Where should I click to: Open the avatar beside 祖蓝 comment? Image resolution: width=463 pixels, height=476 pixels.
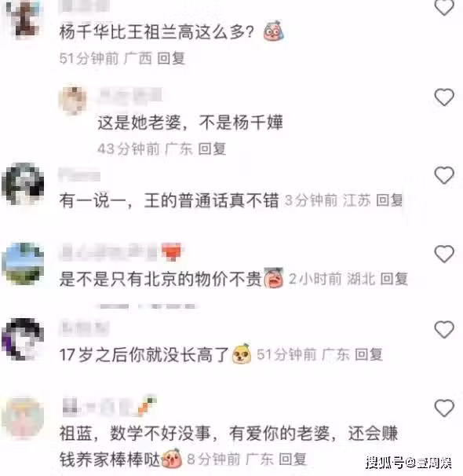coord(23,418)
